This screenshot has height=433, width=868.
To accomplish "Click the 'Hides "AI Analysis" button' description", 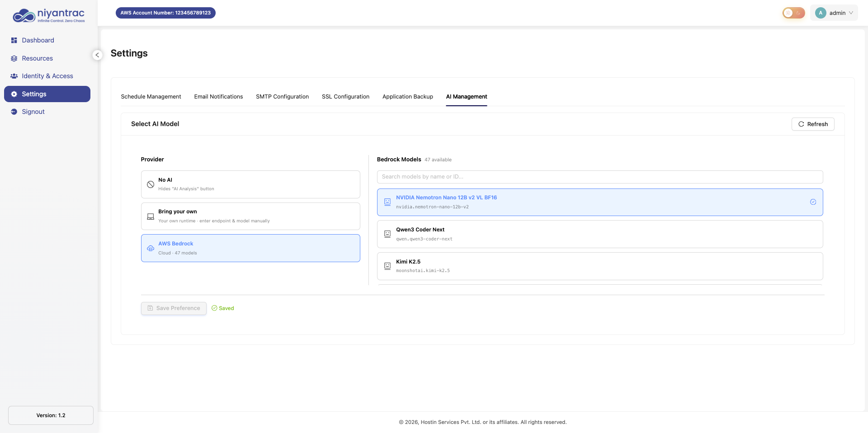I will tap(186, 189).
